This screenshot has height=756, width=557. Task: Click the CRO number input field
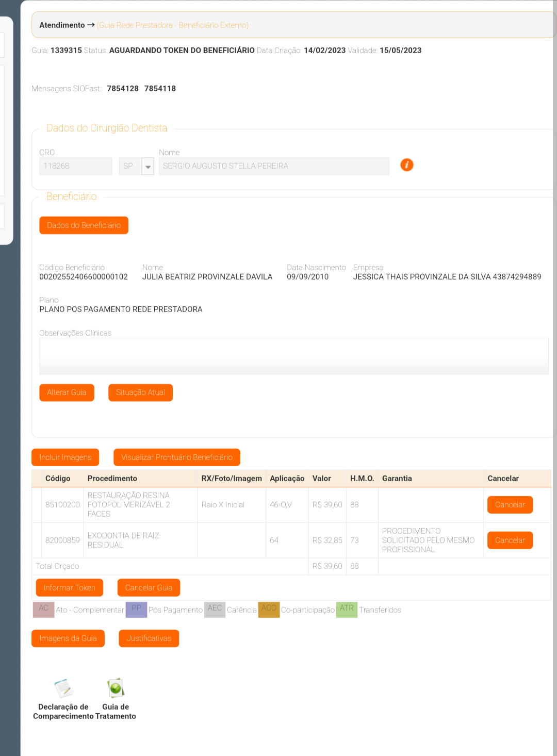75,166
